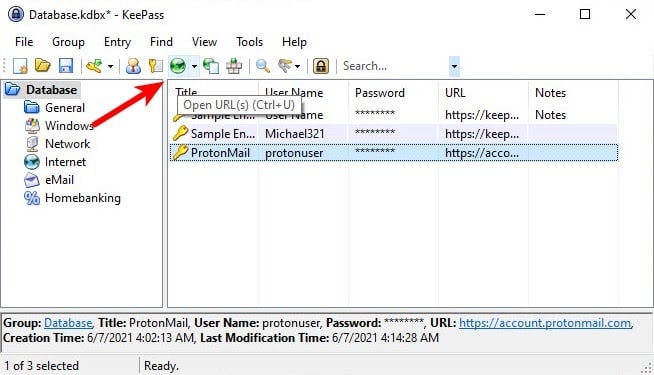This screenshot has width=654, height=375.
Task: Expand the Add Entry dropdown arrow
Action: coord(110,66)
